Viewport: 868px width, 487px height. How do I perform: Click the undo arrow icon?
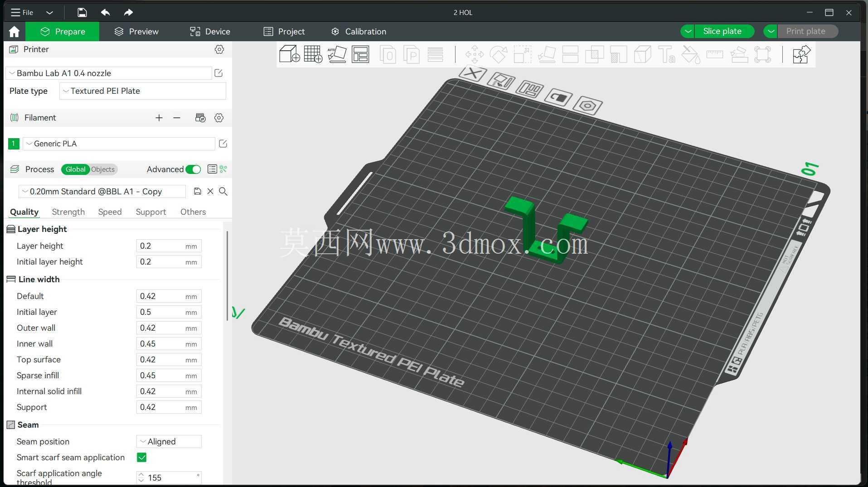105,12
